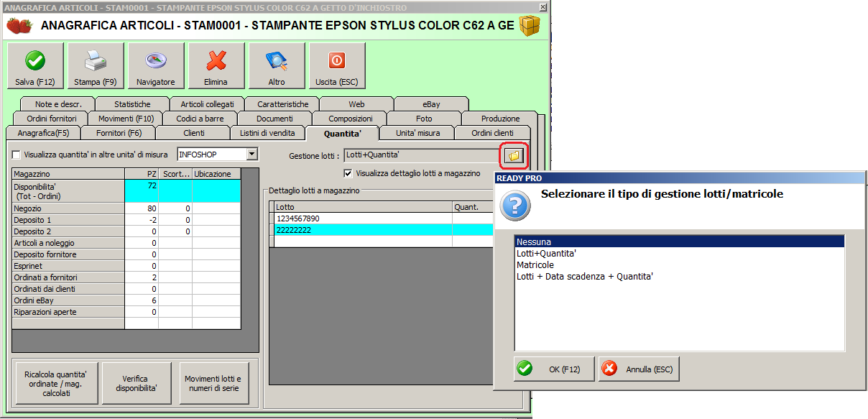Click the Uscita (ESC) exit button
868x419 pixels.
[337, 66]
